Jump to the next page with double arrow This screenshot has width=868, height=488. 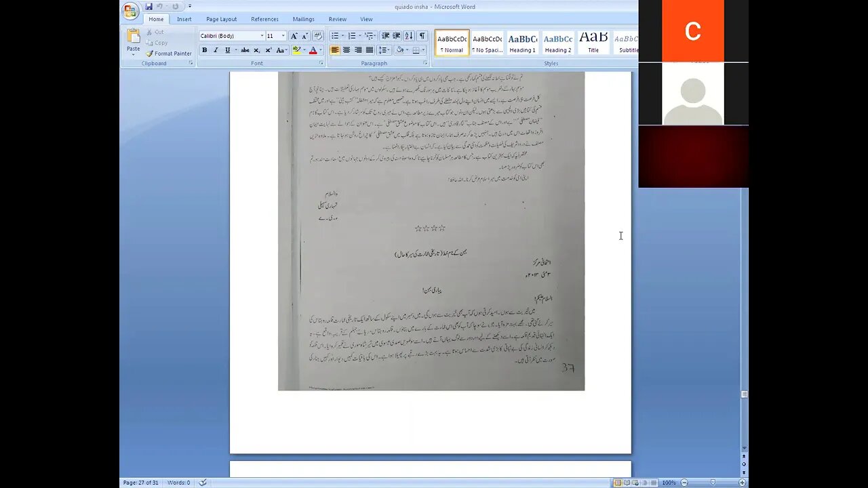[744, 472]
